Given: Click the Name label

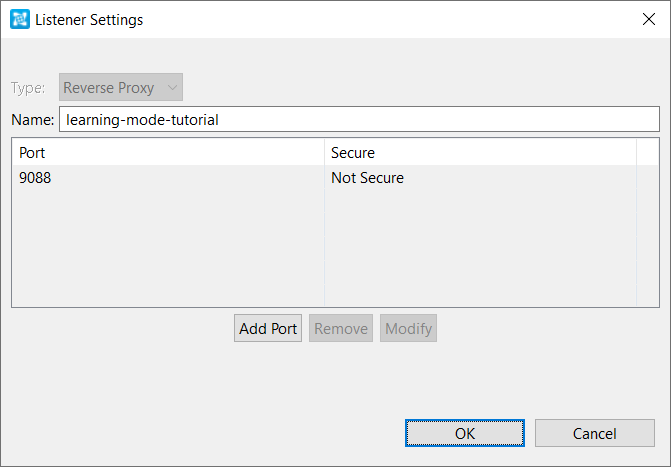Looking at the screenshot, I should click(x=33, y=120).
